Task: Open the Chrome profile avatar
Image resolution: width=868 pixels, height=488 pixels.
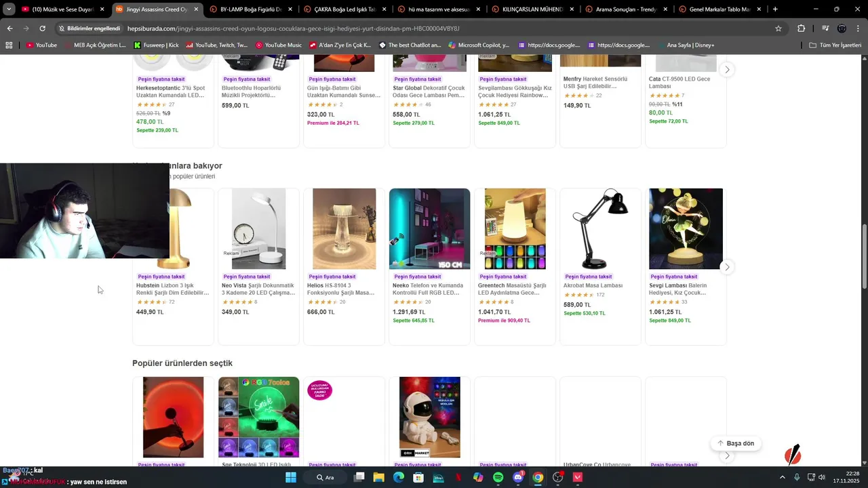Action: (x=842, y=28)
